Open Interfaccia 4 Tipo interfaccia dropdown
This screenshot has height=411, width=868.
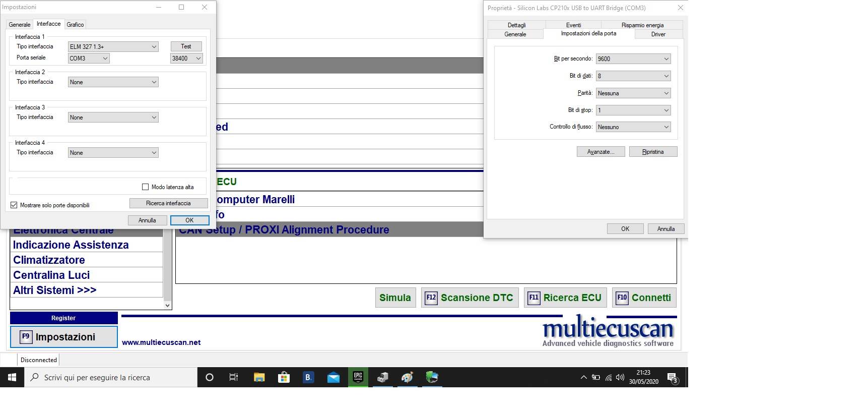click(113, 152)
